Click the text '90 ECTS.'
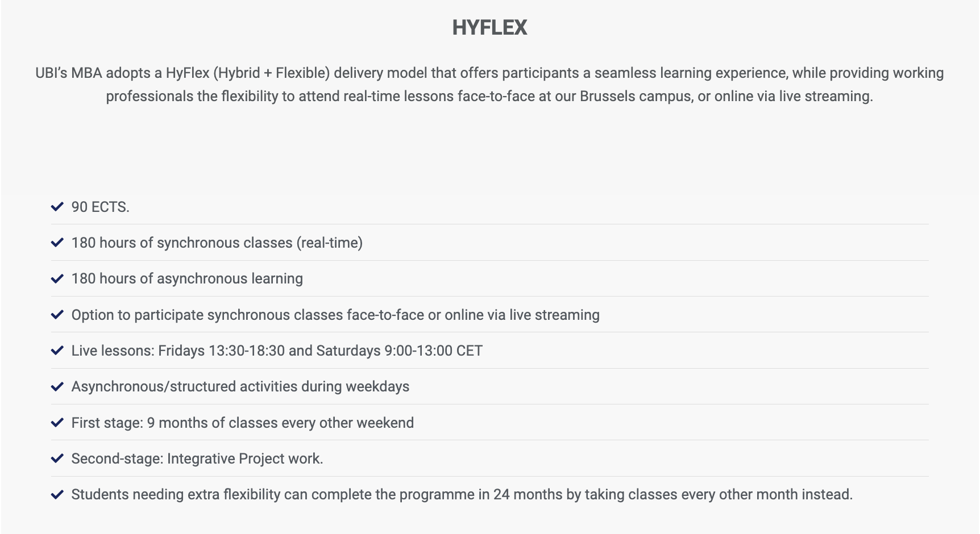This screenshot has height=534, width=980. coord(101,207)
